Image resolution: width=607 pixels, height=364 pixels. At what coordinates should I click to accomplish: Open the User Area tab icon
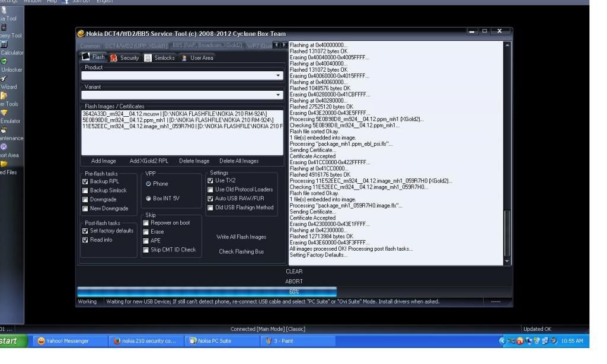184,58
